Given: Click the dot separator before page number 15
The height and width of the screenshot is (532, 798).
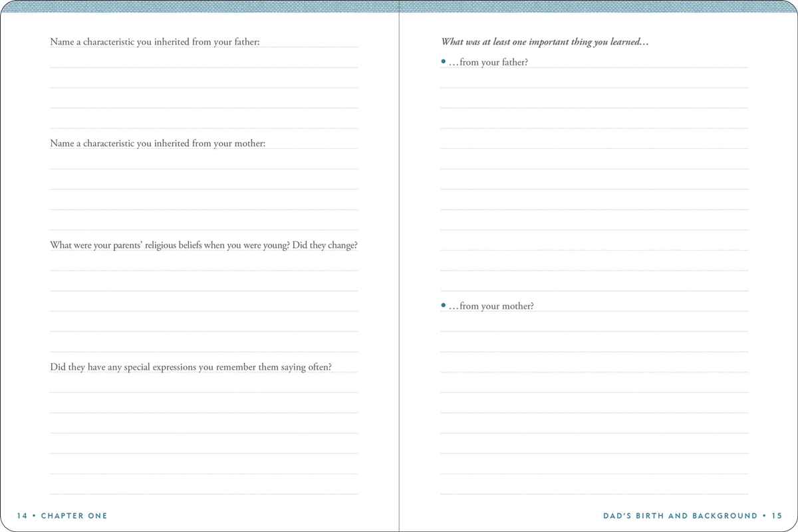Looking at the screenshot, I should (765, 515).
